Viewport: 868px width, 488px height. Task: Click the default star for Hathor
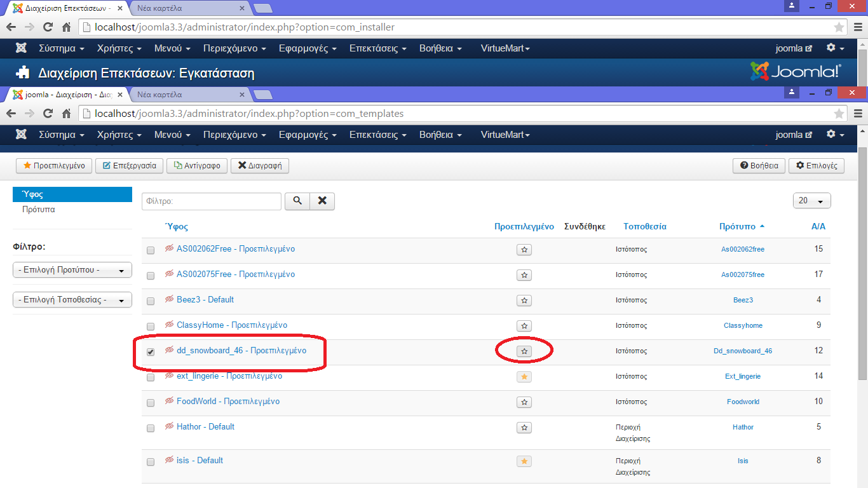tap(524, 428)
